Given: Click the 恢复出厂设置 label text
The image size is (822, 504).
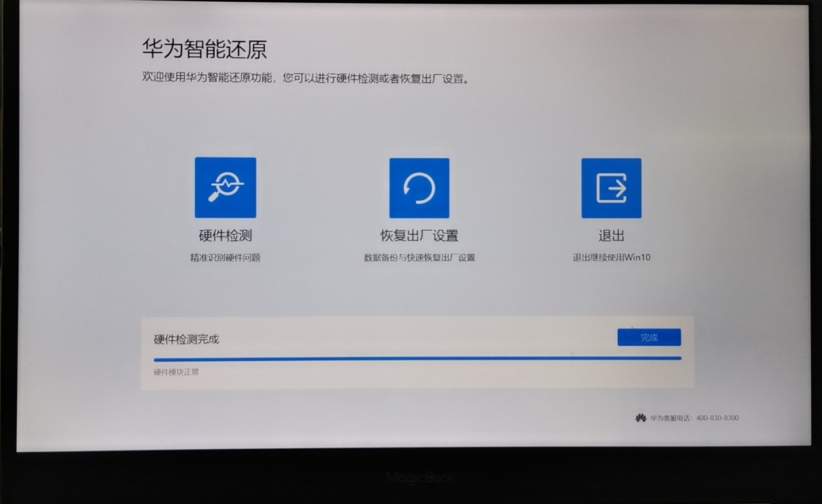Looking at the screenshot, I should coord(419,236).
